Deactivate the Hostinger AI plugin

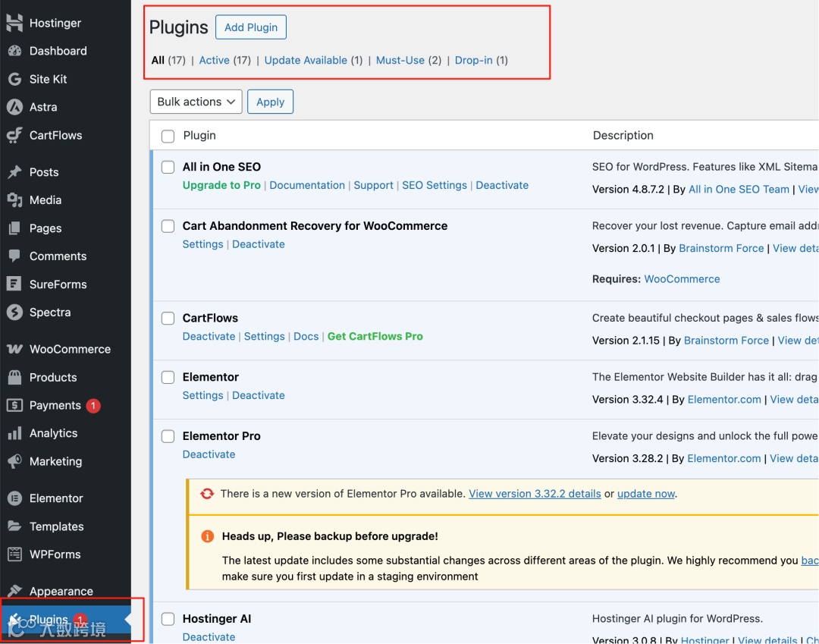coord(209,636)
